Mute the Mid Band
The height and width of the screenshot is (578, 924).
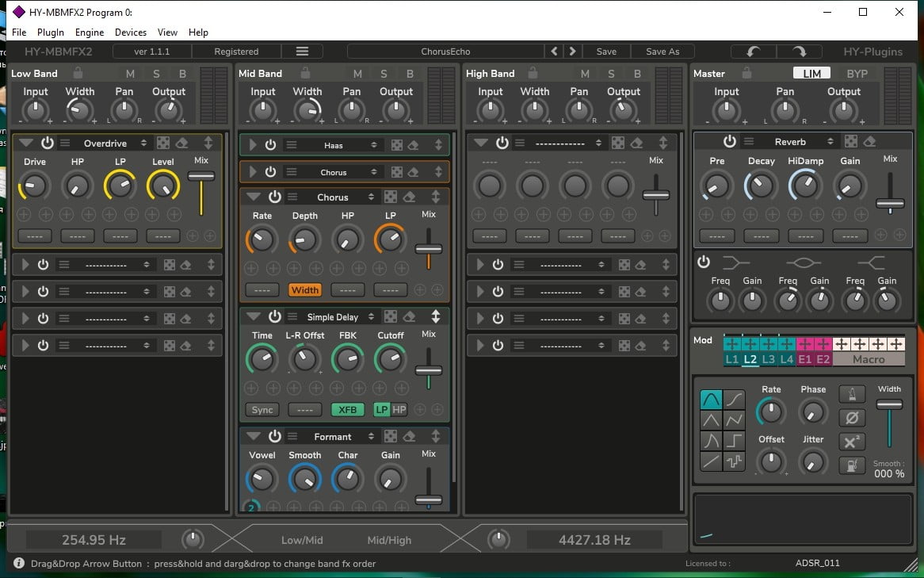(x=357, y=74)
